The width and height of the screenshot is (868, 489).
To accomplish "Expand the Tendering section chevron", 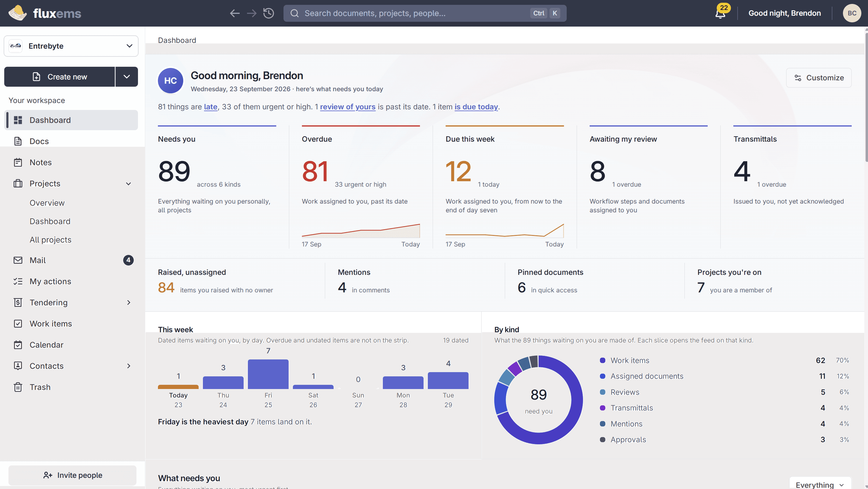I will point(128,303).
